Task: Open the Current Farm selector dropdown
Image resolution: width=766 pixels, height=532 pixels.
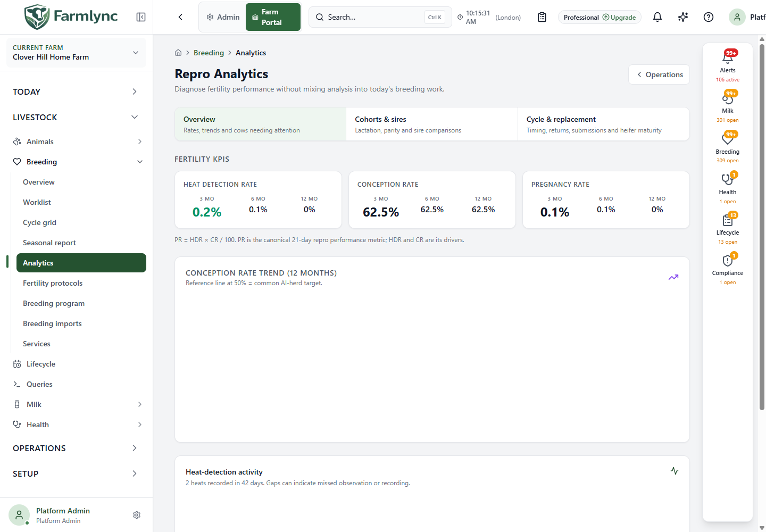Action: (x=76, y=53)
